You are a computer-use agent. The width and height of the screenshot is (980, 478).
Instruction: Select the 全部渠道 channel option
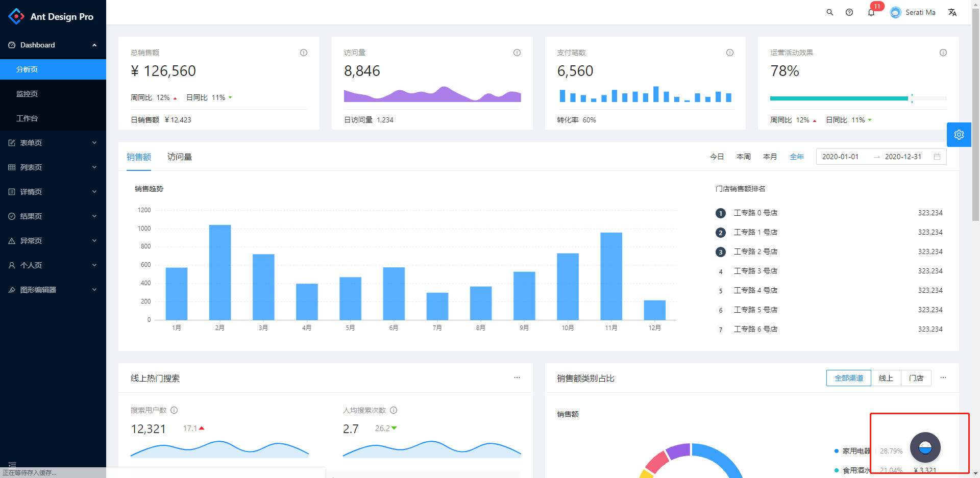[848, 378]
